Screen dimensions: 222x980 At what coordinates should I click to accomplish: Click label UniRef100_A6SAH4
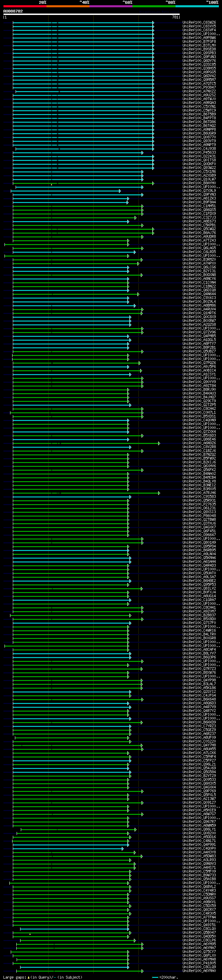pos(199,561)
